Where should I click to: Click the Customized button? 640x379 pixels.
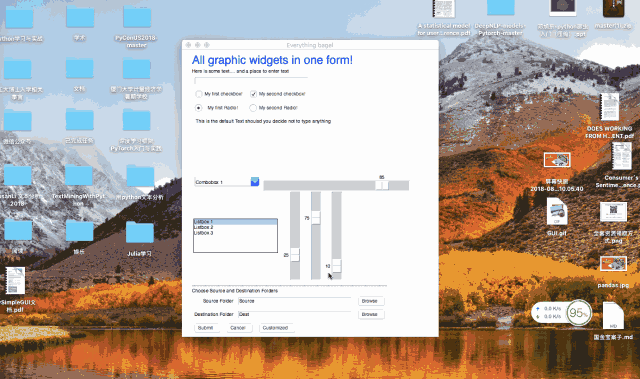tap(276, 328)
